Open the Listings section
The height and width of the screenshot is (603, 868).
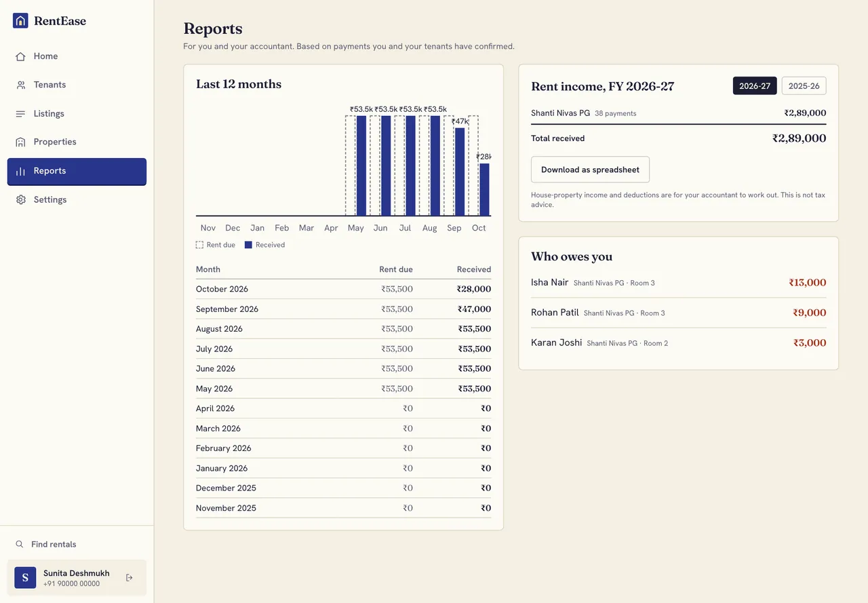coord(77,114)
